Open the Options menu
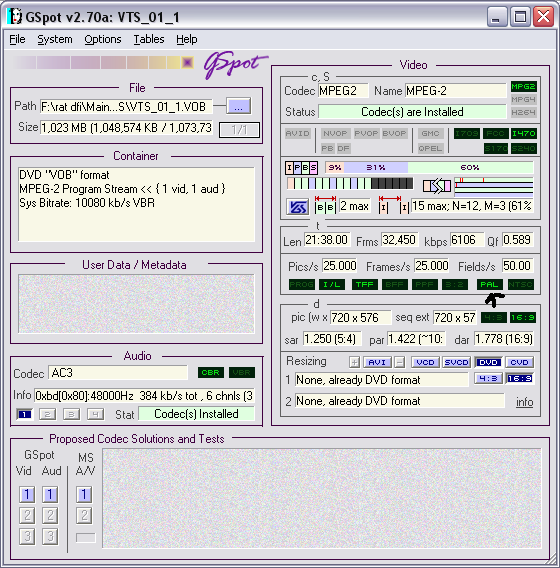The width and height of the screenshot is (560, 568). pos(103,39)
